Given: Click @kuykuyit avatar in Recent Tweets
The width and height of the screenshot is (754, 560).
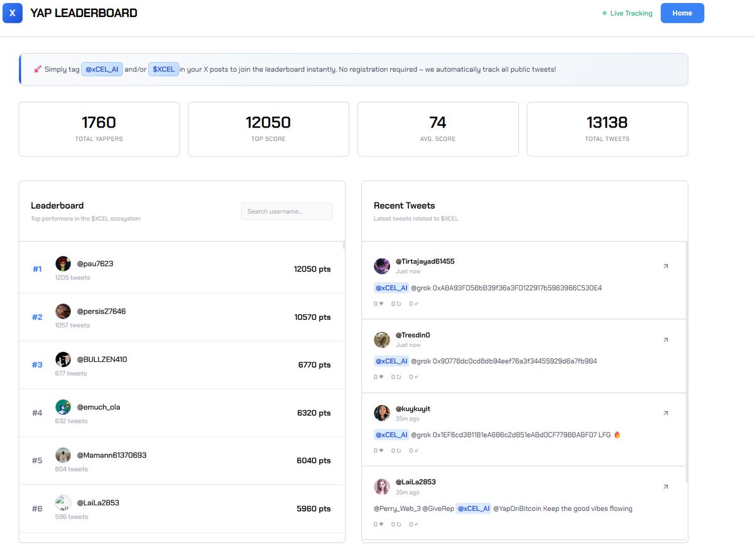Looking at the screenshot, I should point(382,413).
